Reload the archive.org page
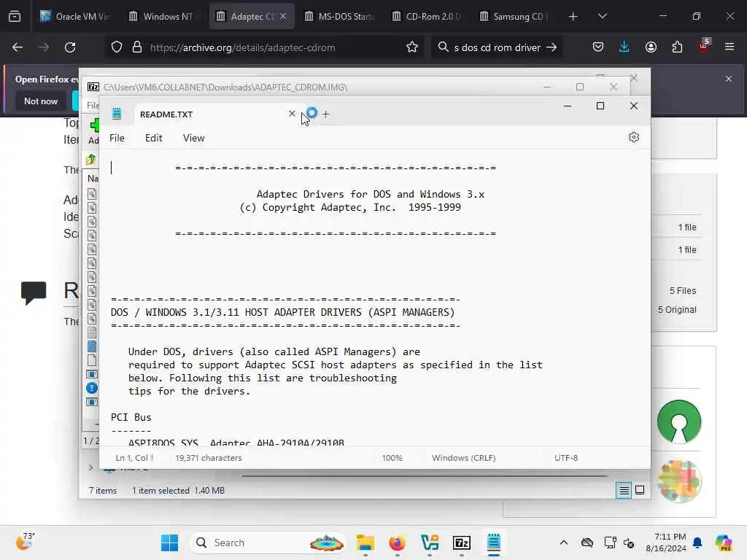Screen dimensions: 747x560 [70, 47]
